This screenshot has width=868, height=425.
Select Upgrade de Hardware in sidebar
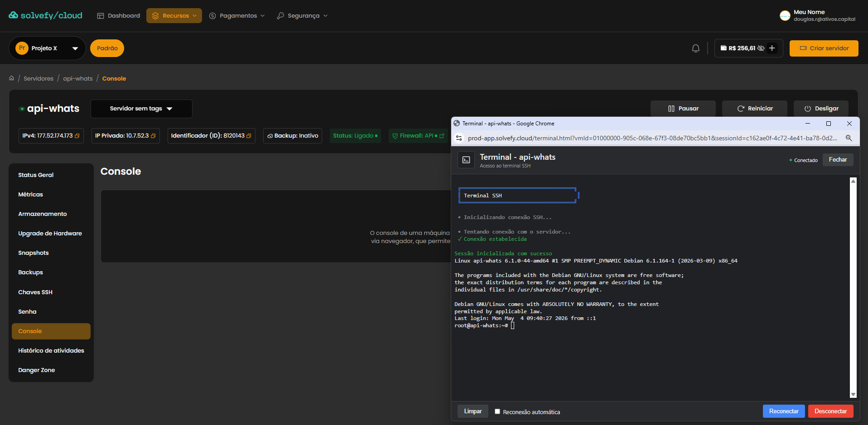[51, 233]
